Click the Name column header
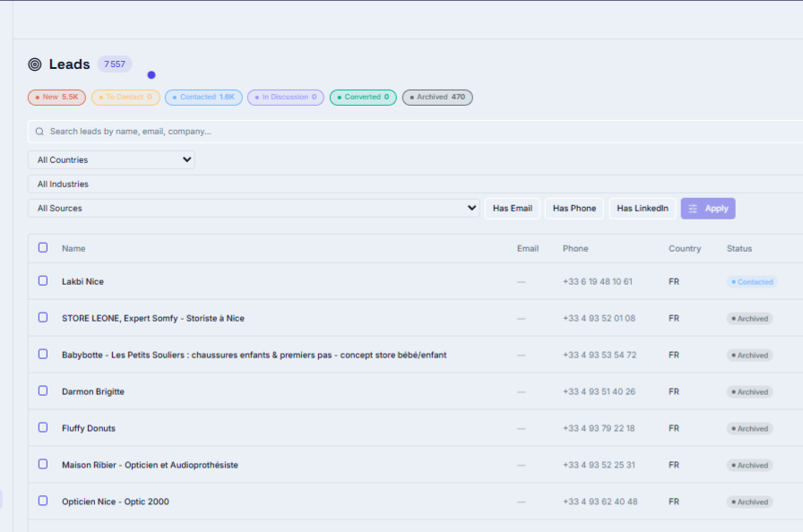The width and height of the screenshot is (803, 532). click(x=73, y=249)
